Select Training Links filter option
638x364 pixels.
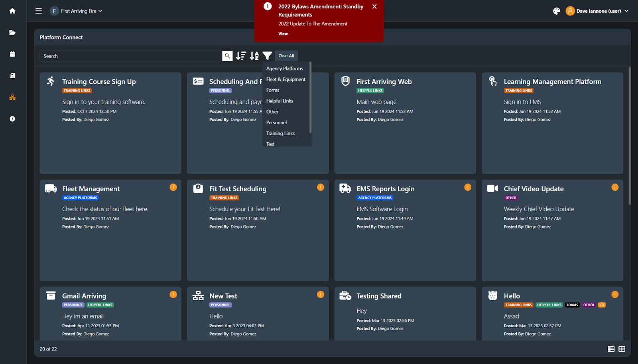(x=280, y=133)
